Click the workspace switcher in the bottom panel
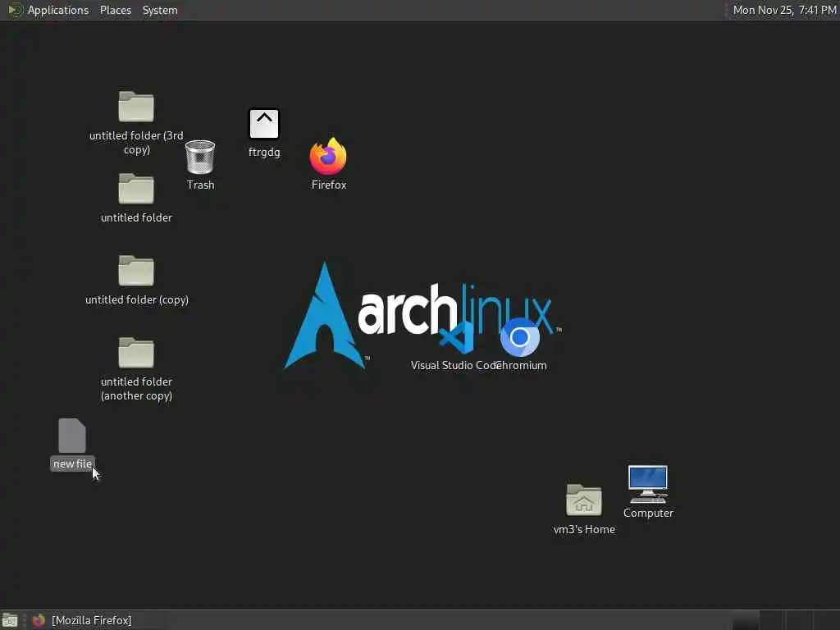840x630 pixels. click(785, 620)
